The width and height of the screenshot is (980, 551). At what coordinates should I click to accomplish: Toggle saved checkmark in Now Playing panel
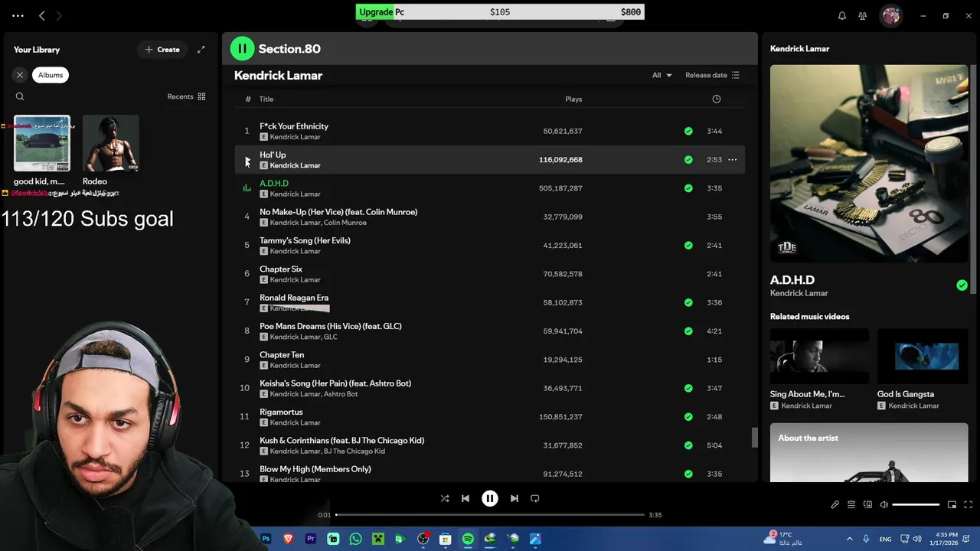(962, 285)
